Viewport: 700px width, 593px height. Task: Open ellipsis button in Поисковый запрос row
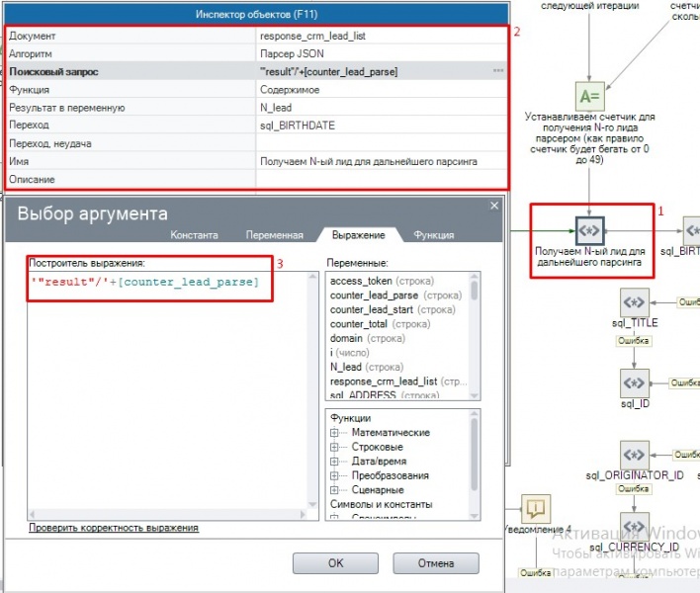pyautogui.click(x=498, y=71)
